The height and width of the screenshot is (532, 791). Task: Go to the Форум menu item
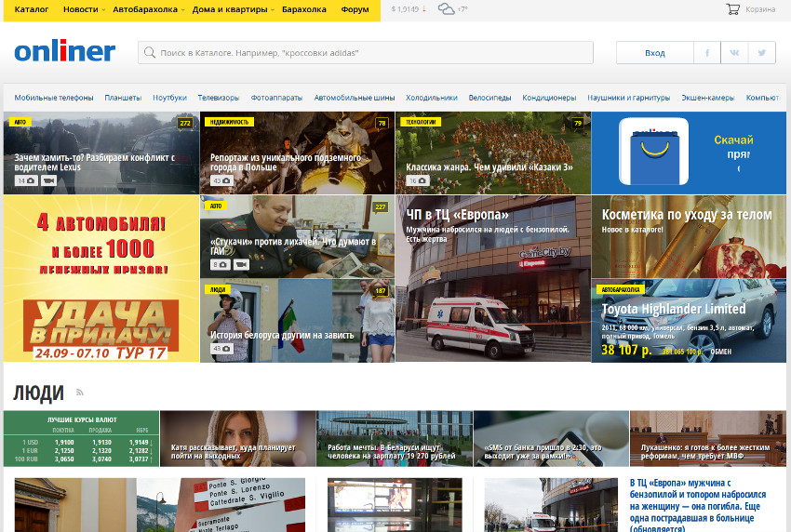click(x=355, y=9)
